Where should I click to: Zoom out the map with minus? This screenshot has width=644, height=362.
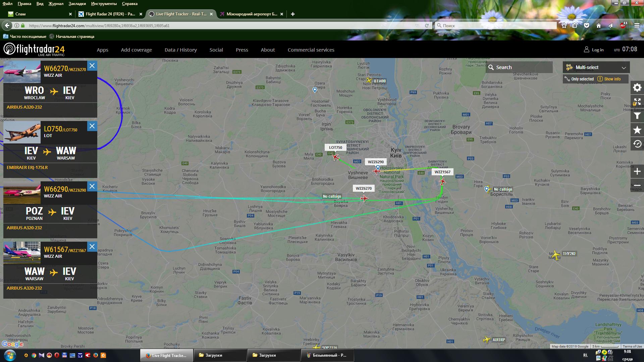coord(637,185)
